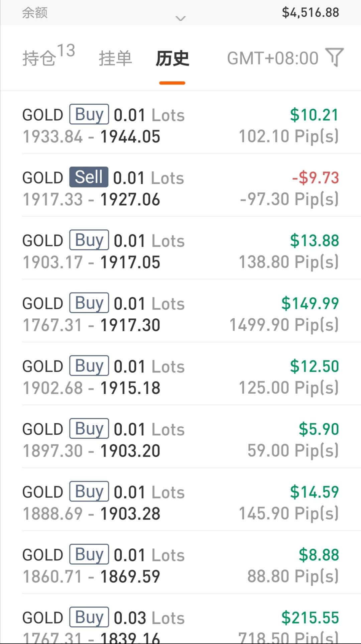Tap the Sell badge on the GOLD trade
Viewport: 361px width, 644px height.
click(x=89, y=177)
